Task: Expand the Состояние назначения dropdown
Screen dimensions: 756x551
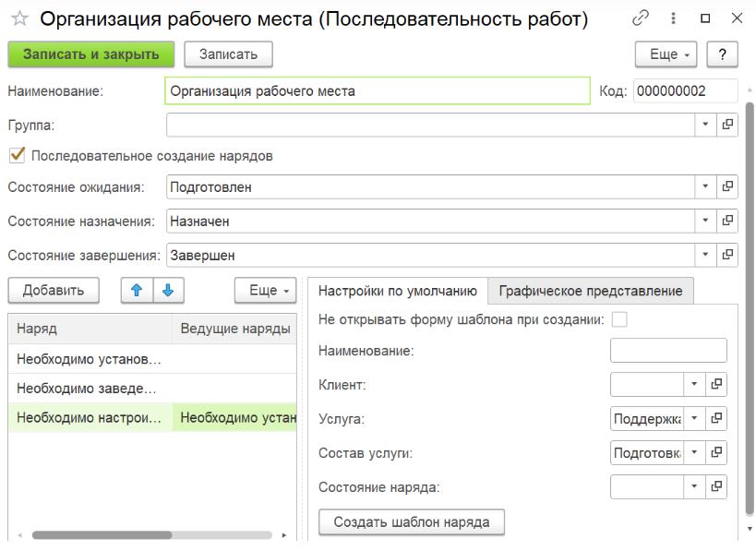Action: click(705, 221)
